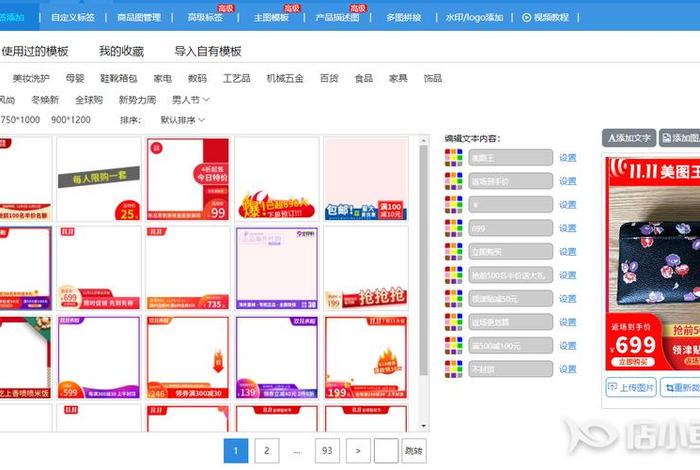Click into the 美图王 text field
This screenshot has height=470, width=700.
pos(510,158)
